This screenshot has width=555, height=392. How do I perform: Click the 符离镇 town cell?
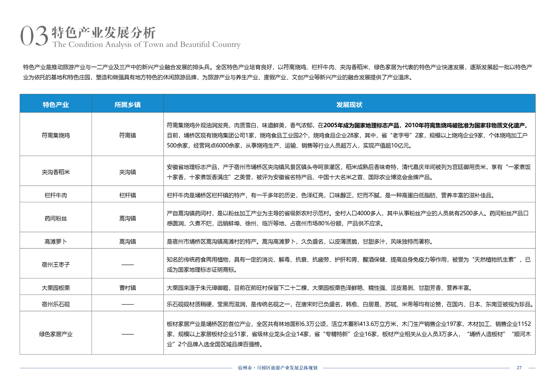(127, 135)
